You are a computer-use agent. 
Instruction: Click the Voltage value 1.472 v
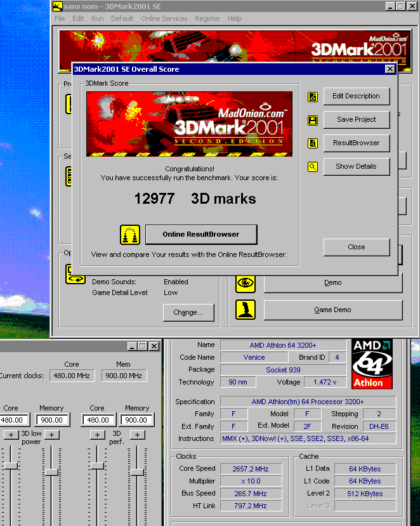pos(325,382)
